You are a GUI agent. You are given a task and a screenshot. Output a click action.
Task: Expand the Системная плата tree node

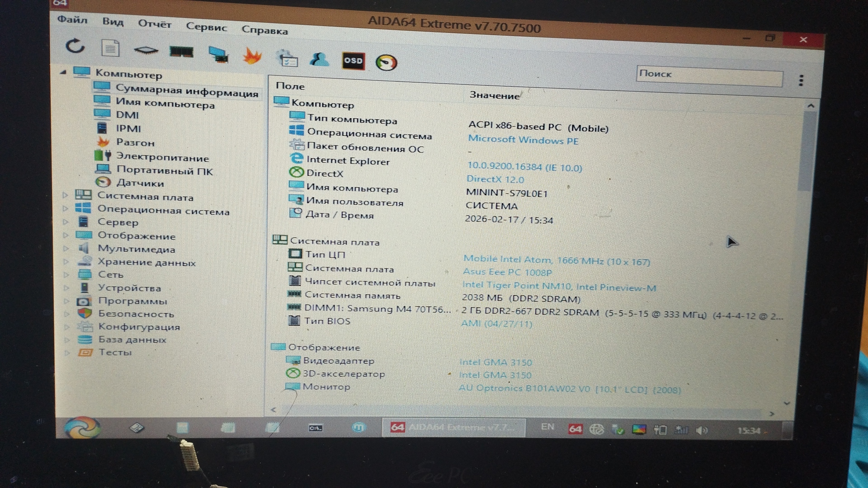click(x=65, y=196)
